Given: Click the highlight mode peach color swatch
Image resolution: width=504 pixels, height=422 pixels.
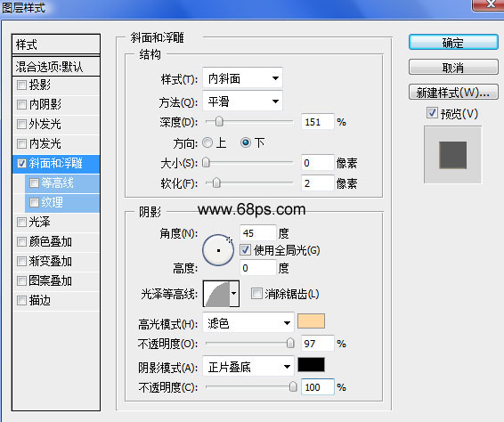Looking at the screenshot, I should click(x=311, y=321).
